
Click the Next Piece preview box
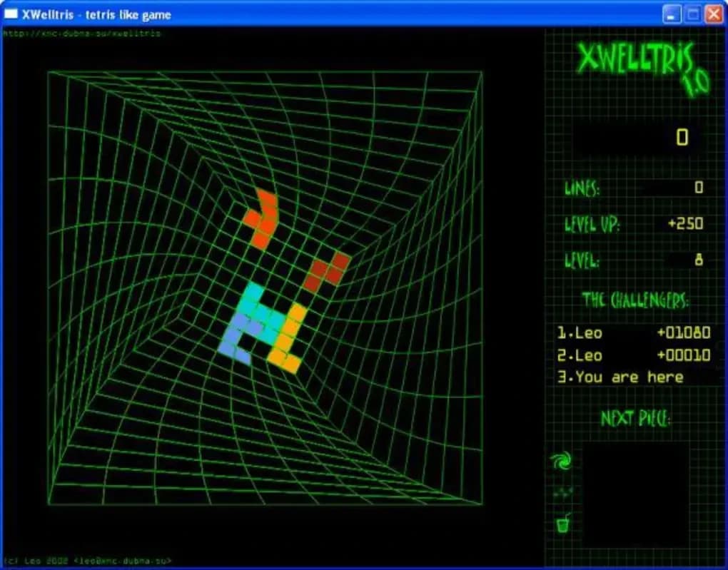click(635, 494)
